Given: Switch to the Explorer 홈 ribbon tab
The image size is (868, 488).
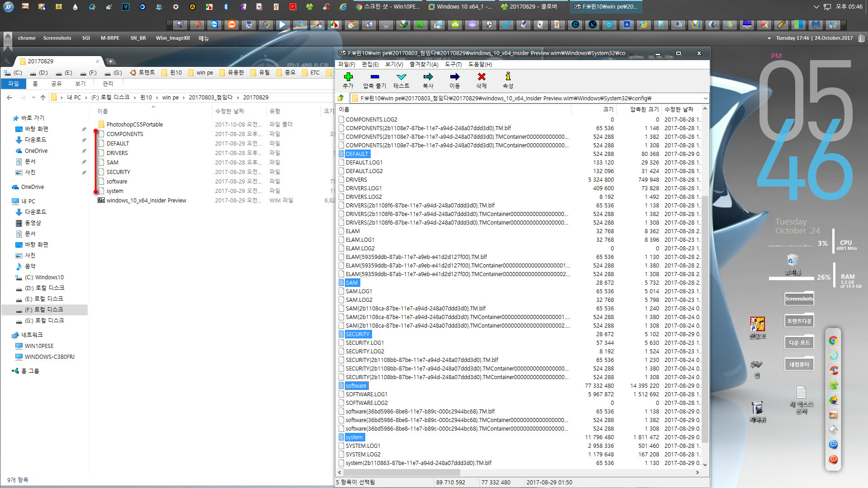Looking at the screenshot, I should coord(35,84).
